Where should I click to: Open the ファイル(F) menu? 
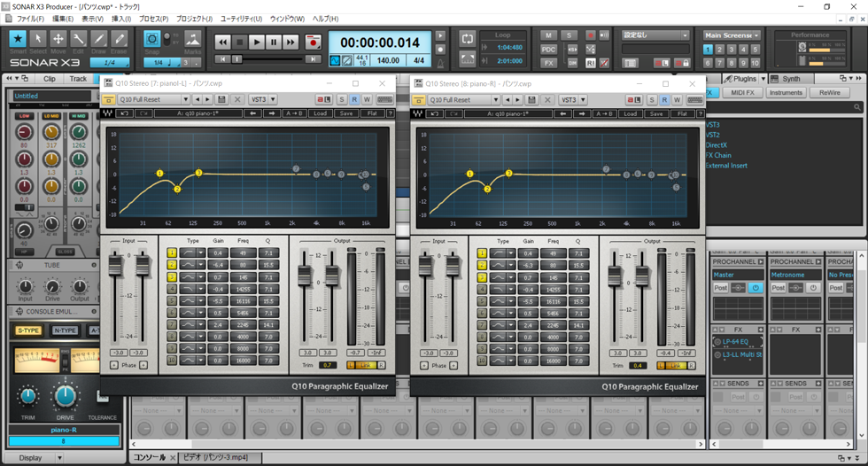pos(30,19)
